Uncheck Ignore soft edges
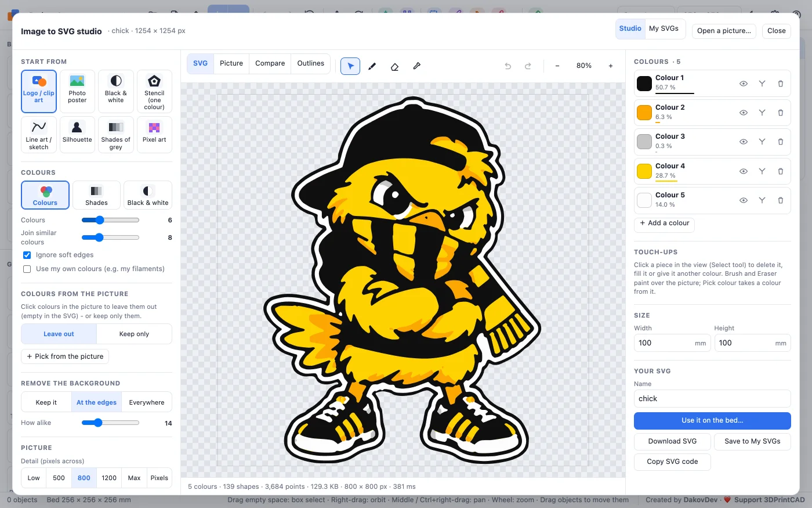 (x=27, y=255)
